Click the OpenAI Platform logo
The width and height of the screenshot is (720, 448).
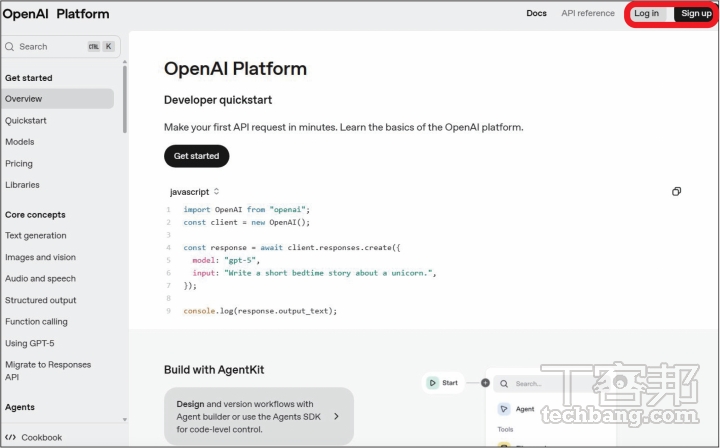click(x=56, y=14)
